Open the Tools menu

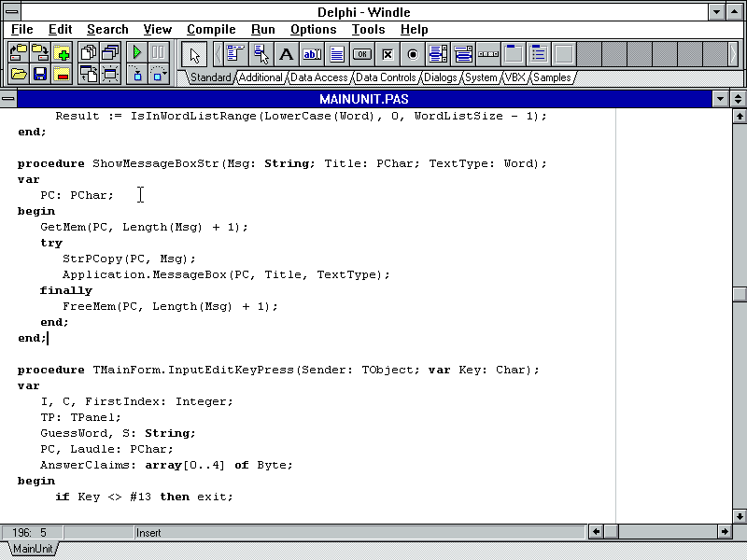pyautogui.click(x=368, y=30)
